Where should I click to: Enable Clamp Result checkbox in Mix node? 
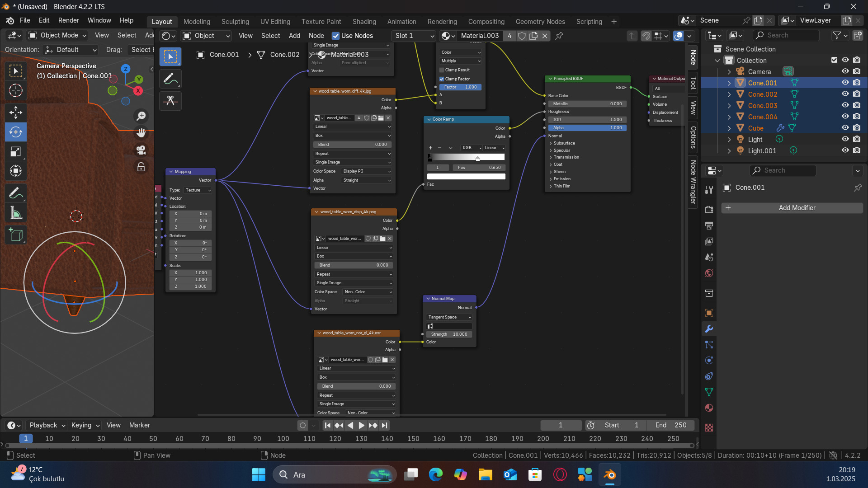[442, 70]
